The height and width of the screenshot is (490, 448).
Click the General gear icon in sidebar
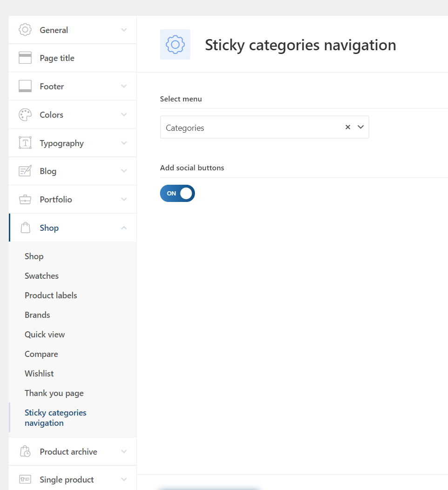(25, 30)
